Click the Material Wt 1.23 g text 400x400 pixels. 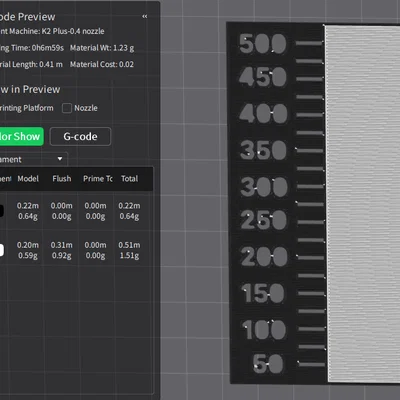[x=102, y=48]
